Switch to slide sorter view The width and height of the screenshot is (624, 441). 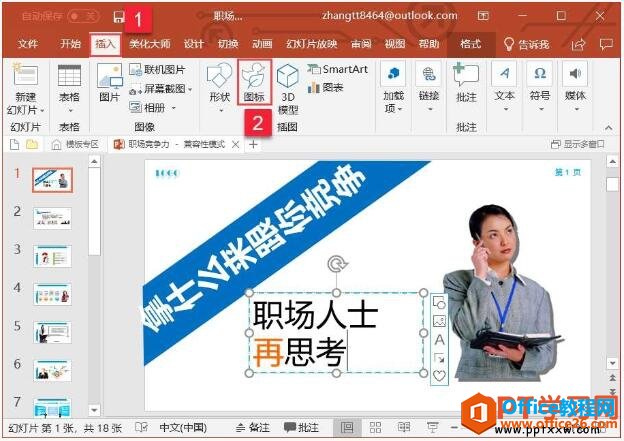(375, 428)
